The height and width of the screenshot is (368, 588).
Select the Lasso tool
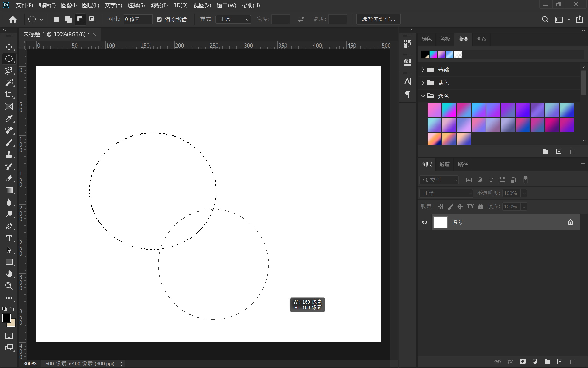9,71
